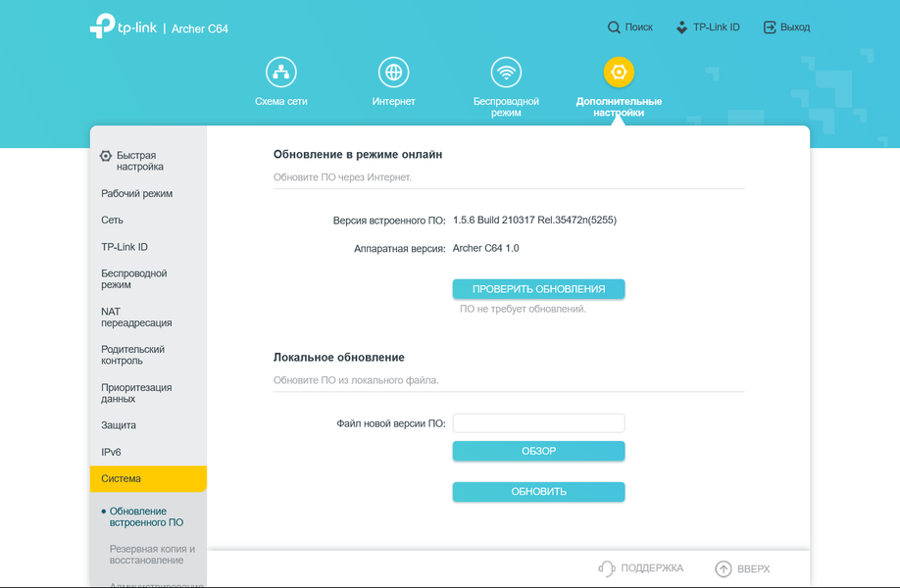The width and height of the screenshot is (900, 588).
Task: Open Беспроводной режим in sidebar
Action: click(133, 279)
